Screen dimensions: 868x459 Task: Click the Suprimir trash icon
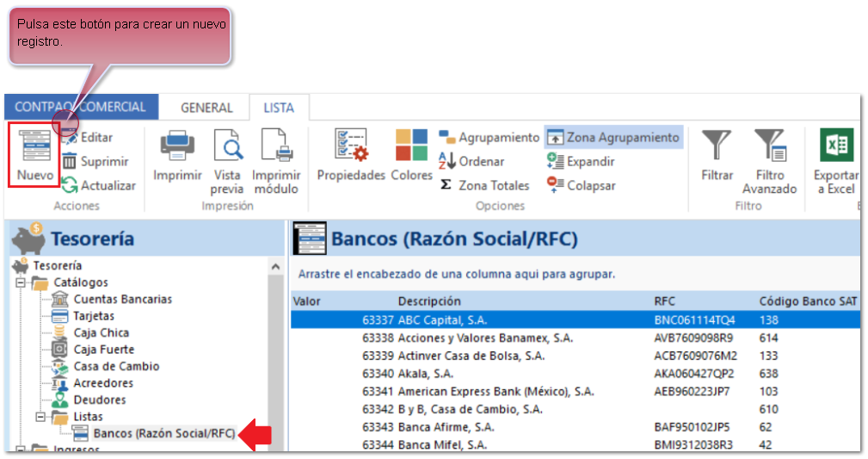(x=69, y=161)
